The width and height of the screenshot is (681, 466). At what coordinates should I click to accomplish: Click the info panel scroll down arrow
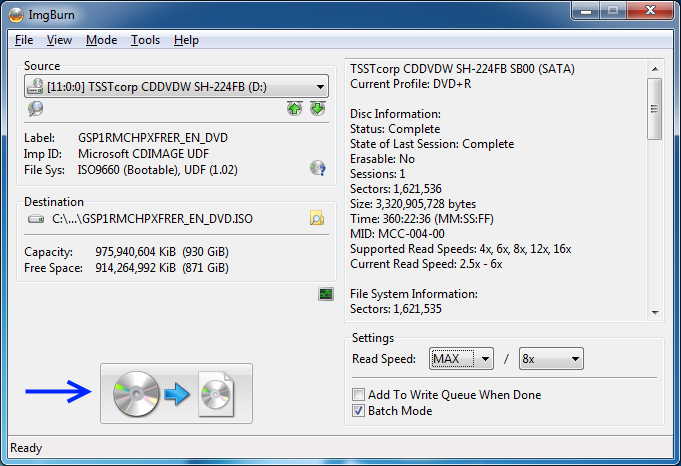tap(655, 313)
